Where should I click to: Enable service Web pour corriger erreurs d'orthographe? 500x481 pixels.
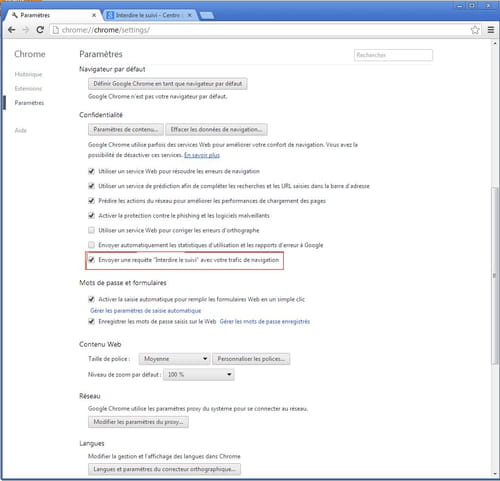(91, 230)
